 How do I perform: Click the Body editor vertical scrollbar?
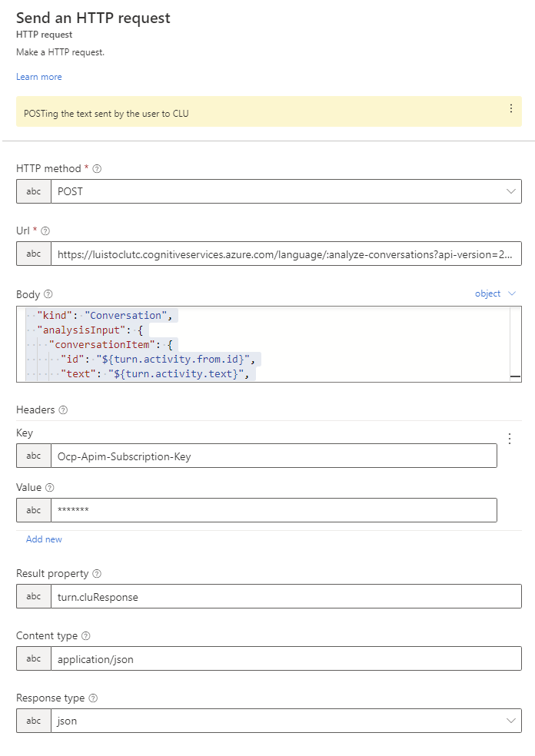click(x=515, y=344)
